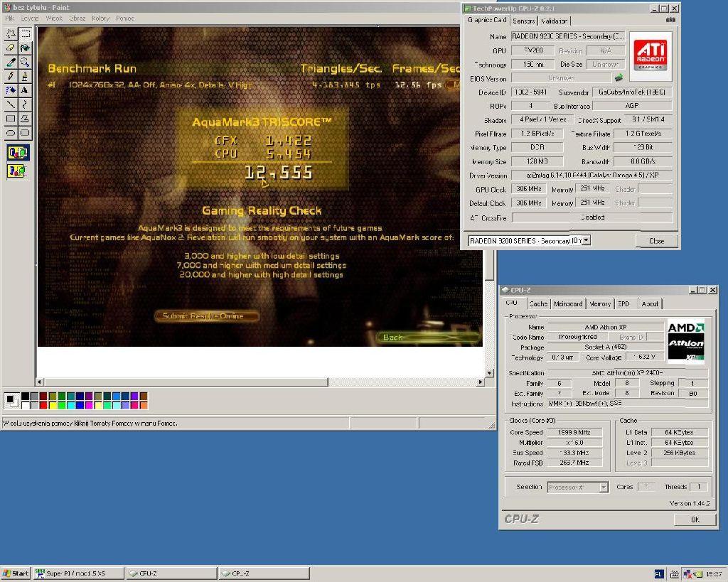Click the OK button in CPU-Z

(695, 519)
